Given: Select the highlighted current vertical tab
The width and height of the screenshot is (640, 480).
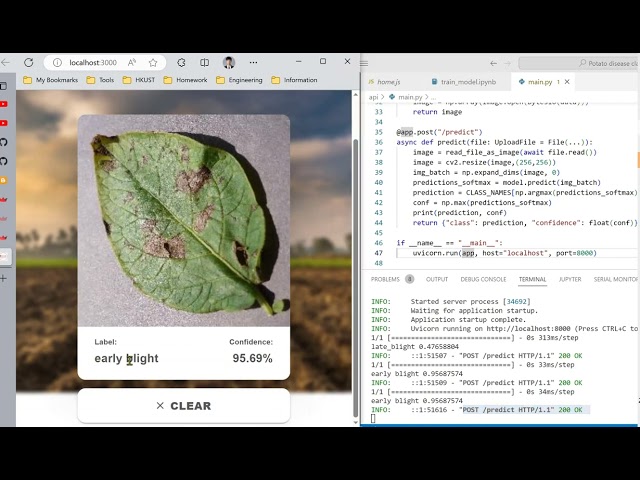Looking at the screenshot, I should [x=5, y=256].
